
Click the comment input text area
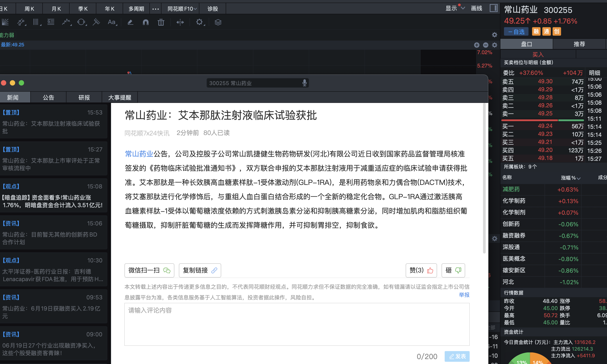[297, 324]
